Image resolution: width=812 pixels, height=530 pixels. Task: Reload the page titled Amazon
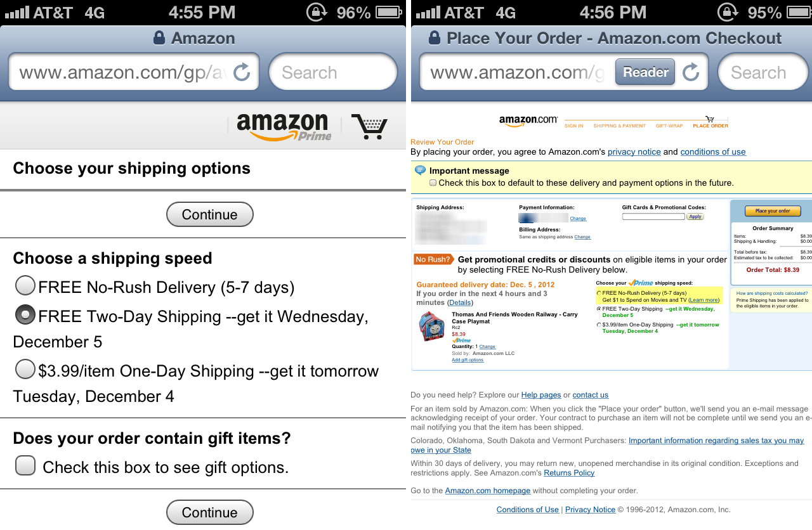pyautogui.click(x=242, y=72)
